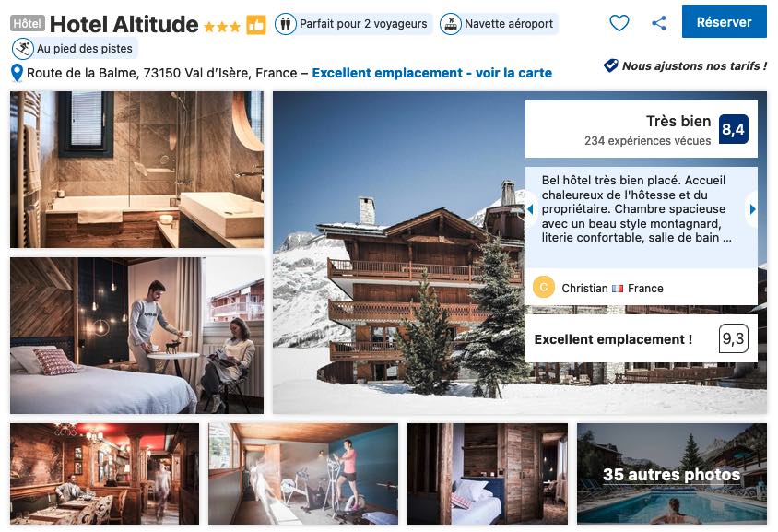Click the skier icon beside Au pied des pistes
The image size is (778, 532).
tap(23, 49)
